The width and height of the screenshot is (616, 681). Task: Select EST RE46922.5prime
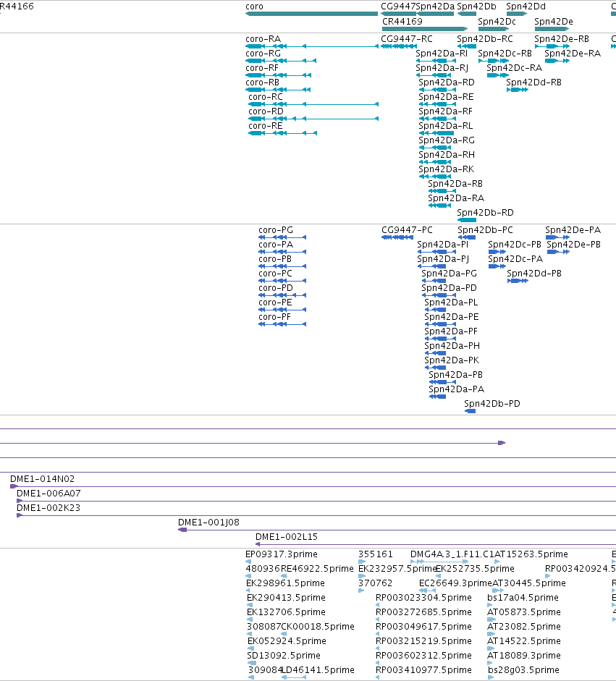click(x=317, y=569)
